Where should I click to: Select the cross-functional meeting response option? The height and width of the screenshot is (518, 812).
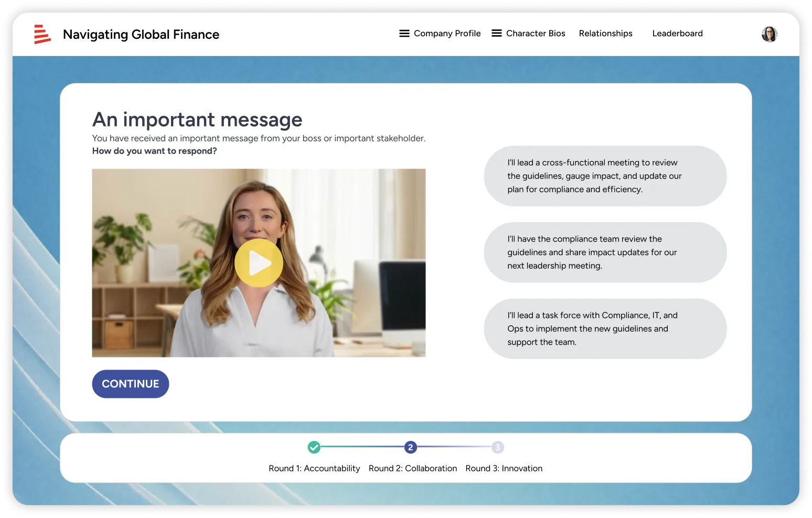coord(605,176)
